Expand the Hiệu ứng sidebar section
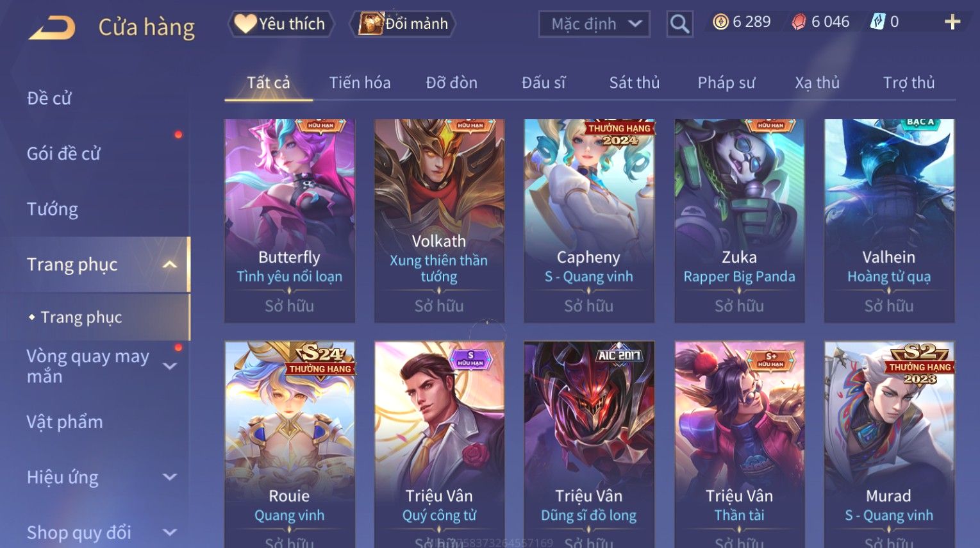980x548 pixels. pos(170,477)
